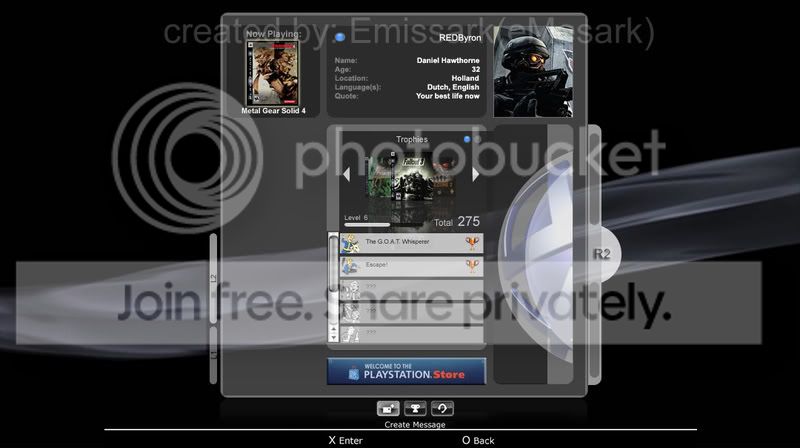Click the REDByron username
800x448 pixels.
pos(460,38)
